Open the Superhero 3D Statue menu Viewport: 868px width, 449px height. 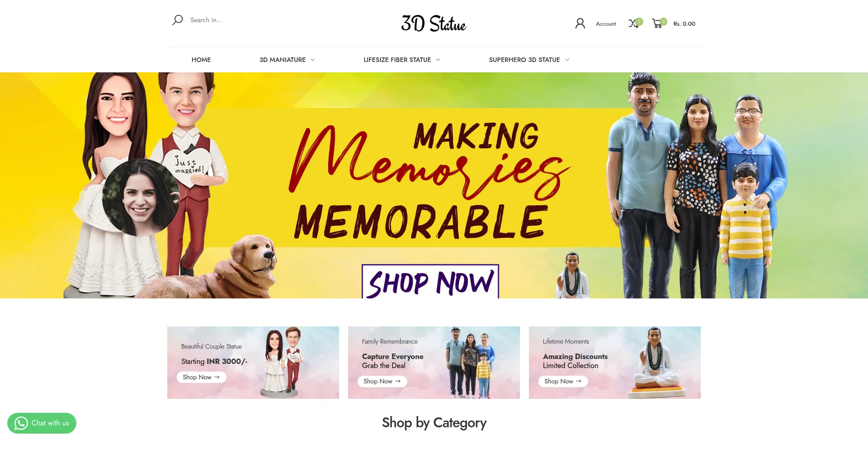point(524,60)
